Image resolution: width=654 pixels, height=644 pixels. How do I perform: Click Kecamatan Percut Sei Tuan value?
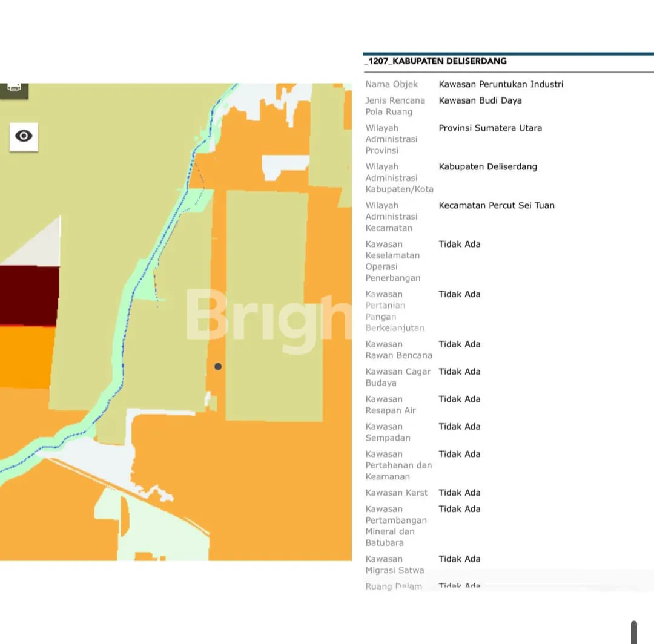click(x=496, y=205)
